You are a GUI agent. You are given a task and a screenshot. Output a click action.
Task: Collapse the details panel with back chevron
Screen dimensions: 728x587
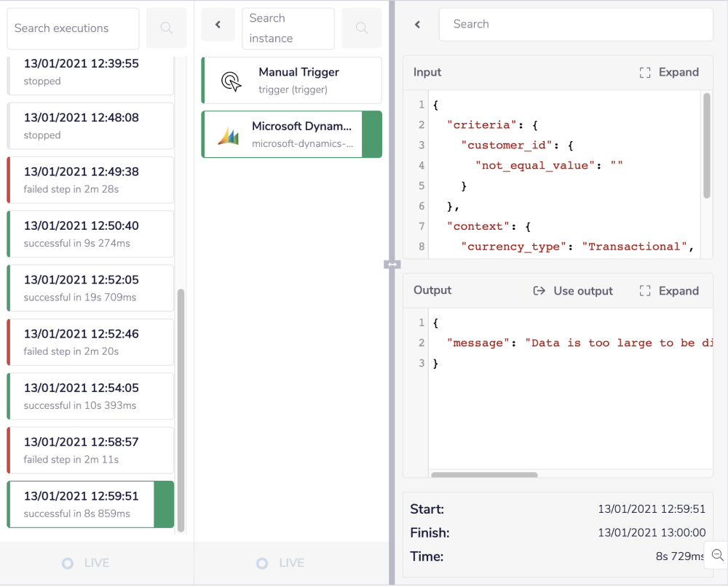click(x=418, y=25)
